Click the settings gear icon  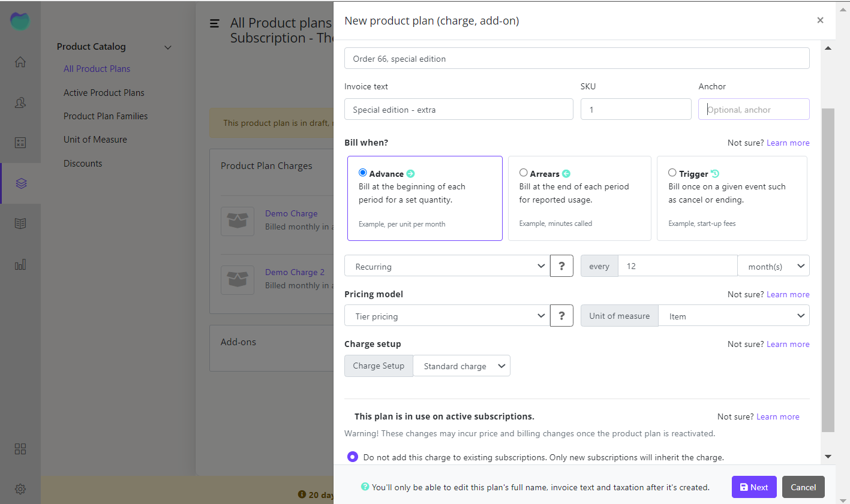pos(20,489)
